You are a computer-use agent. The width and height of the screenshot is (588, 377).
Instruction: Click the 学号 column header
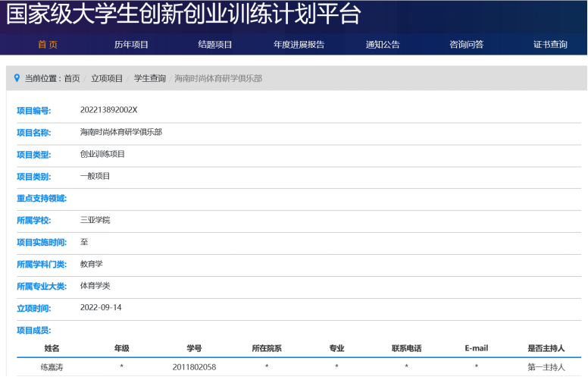pyautogui.click(x=194, y=348)
